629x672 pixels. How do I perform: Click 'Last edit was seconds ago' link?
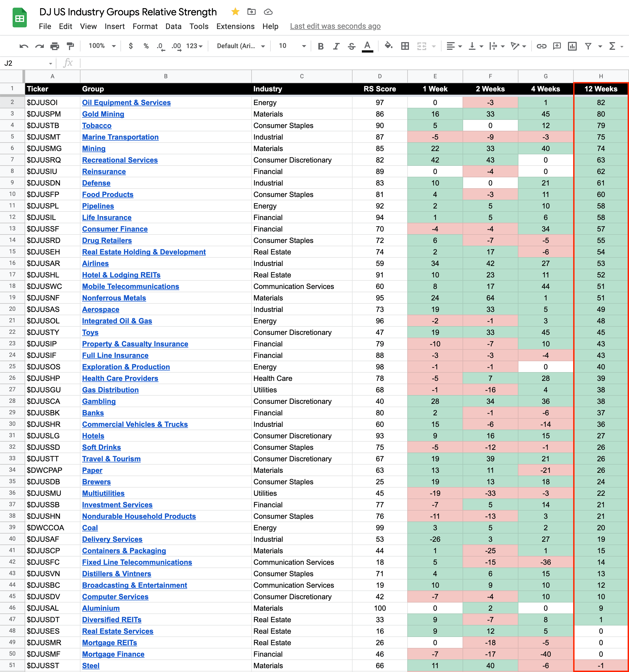pyautogui.click(x=335, y=26)
